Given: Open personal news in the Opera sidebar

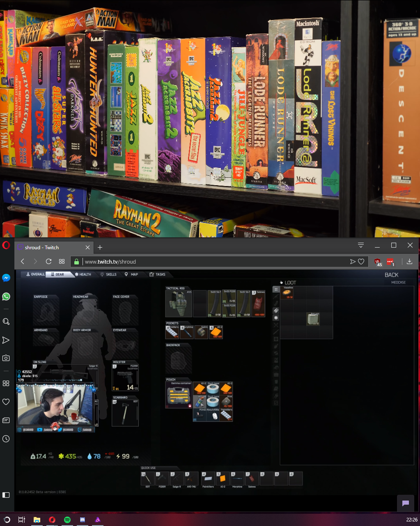Looking at the screenshot, I should 6,420.
